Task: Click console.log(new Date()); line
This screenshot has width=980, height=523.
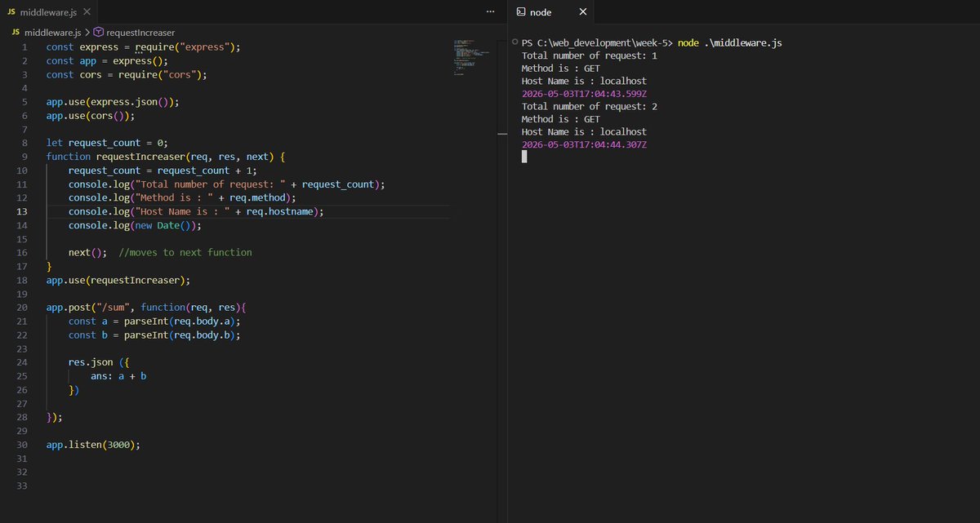Action: (x=135, y=225)
